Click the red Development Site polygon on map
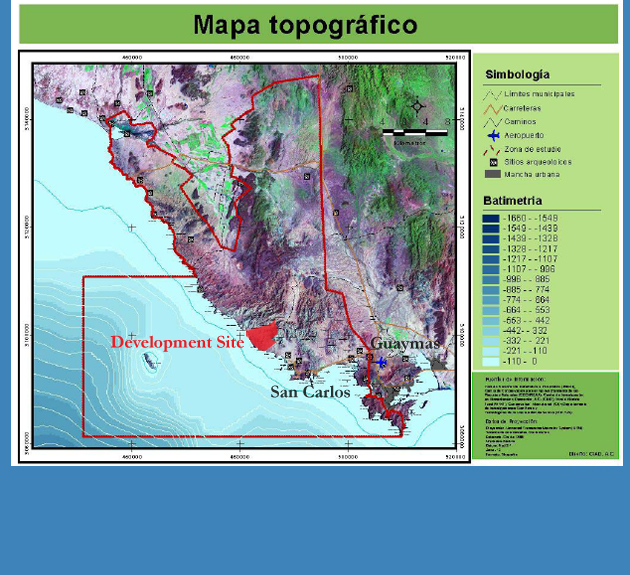 click(x=262, y=337)
